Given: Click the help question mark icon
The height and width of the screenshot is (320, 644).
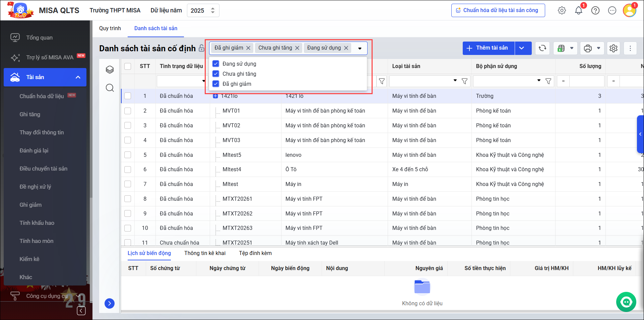Looking at the screenshot, I should (x=595, y=10).
